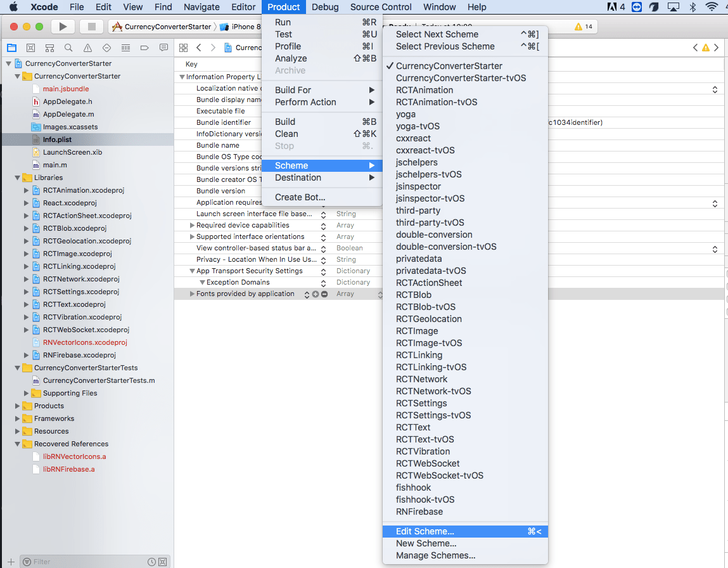Collapse the CurrencyConverterStarter project root
Viewport: 728px width, 568px height.
[8, 63]
